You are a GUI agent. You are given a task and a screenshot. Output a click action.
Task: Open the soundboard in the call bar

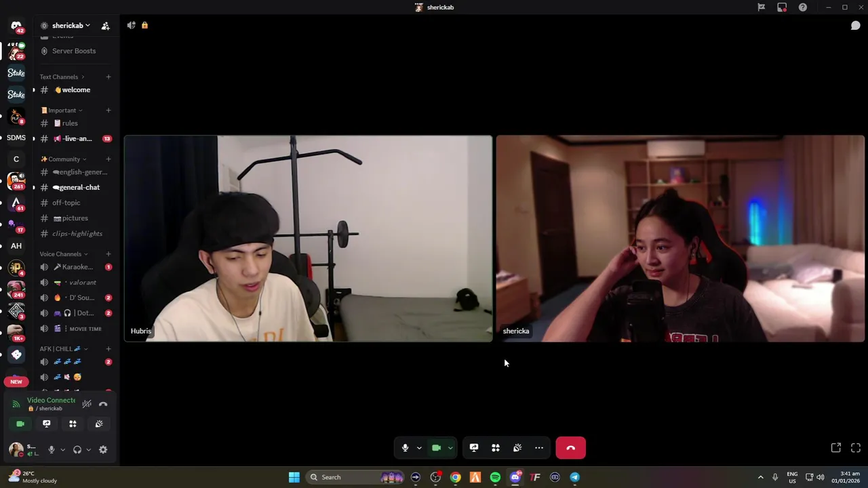click(517, 448)
